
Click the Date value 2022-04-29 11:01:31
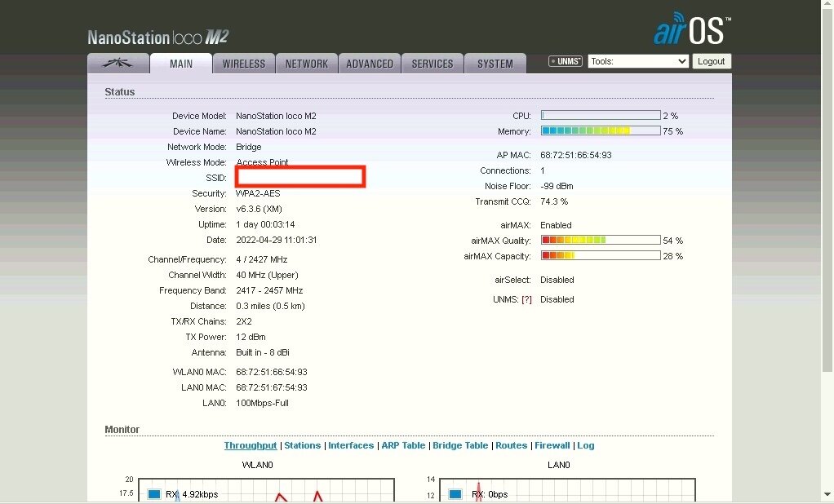click(277, 240)
